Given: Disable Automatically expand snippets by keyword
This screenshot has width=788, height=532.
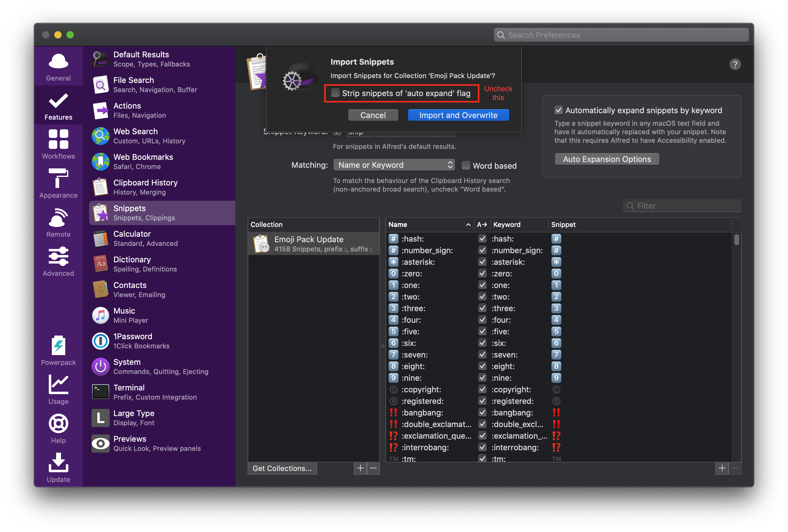Looking at the screenshot, I should (558, 110).
